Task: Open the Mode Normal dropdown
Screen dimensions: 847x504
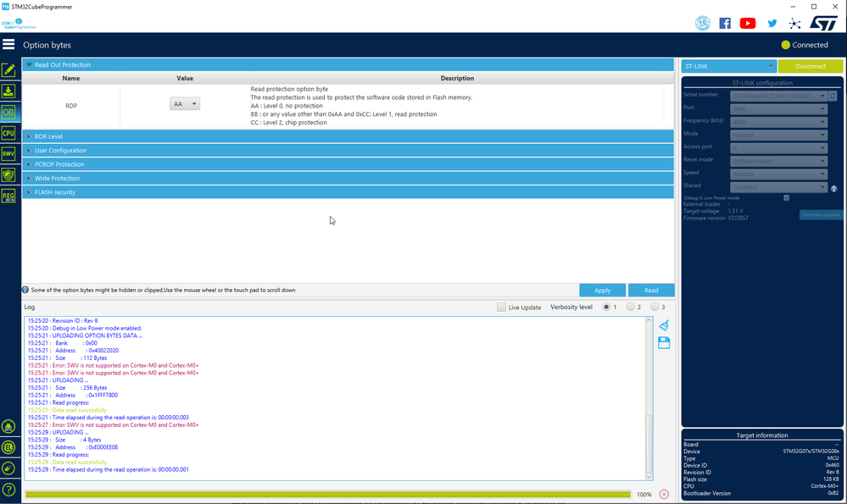Action: coord(778,135)
